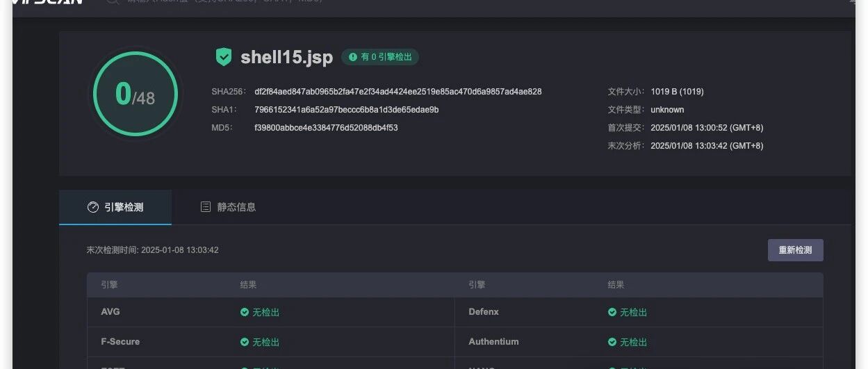Viewport: 868px width, 369px height.
Task: Click the green check icon in F-Secure row
Action: pos(245,342)
